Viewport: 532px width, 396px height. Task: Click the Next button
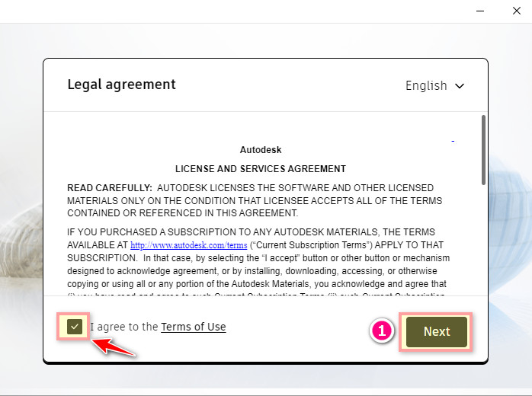[x=437, y=331]
